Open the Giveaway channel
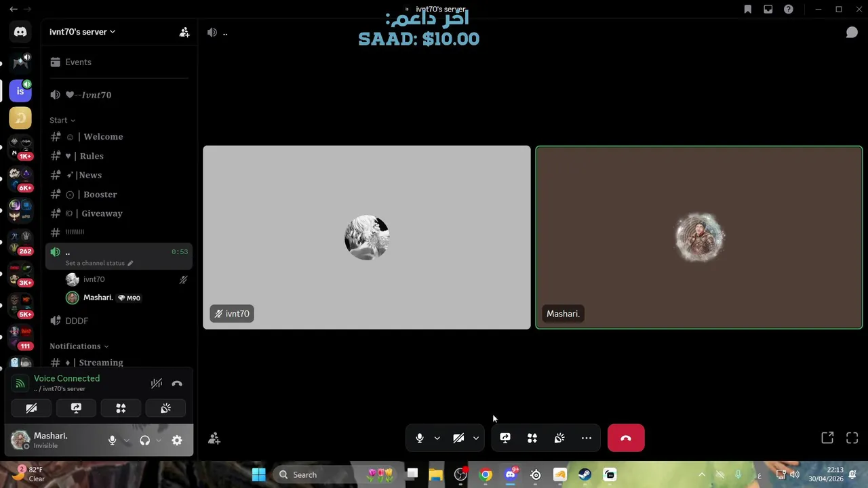Viewport: 868px width, 488px height. [x=119, y=213]
